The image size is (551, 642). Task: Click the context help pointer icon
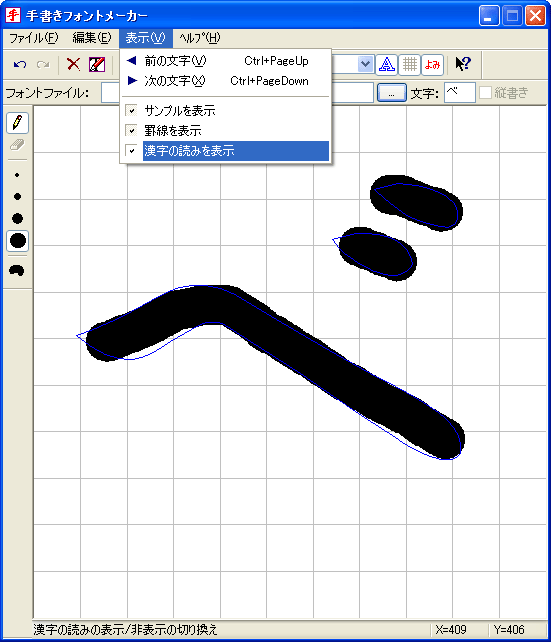click(x=463, y=64)
